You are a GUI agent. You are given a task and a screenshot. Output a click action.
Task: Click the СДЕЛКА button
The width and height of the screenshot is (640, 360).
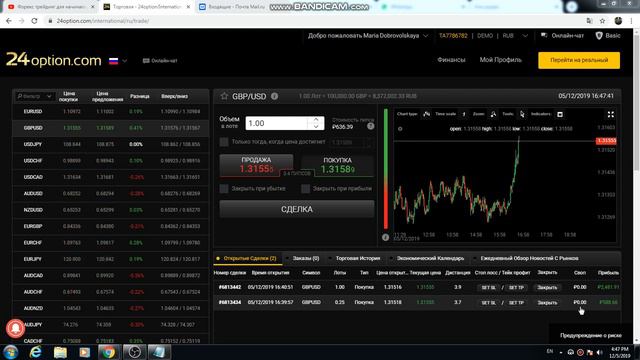coord(297,209)
